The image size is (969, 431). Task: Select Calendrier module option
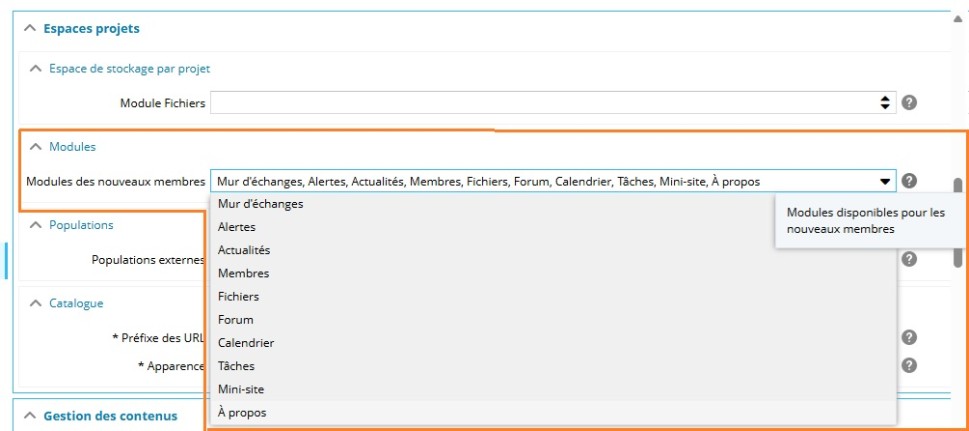click(246, 343)
